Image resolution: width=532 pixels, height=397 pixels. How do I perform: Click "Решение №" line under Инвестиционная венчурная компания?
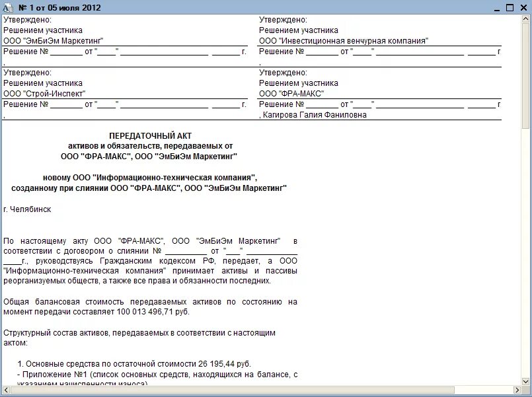tap(379, 52)
